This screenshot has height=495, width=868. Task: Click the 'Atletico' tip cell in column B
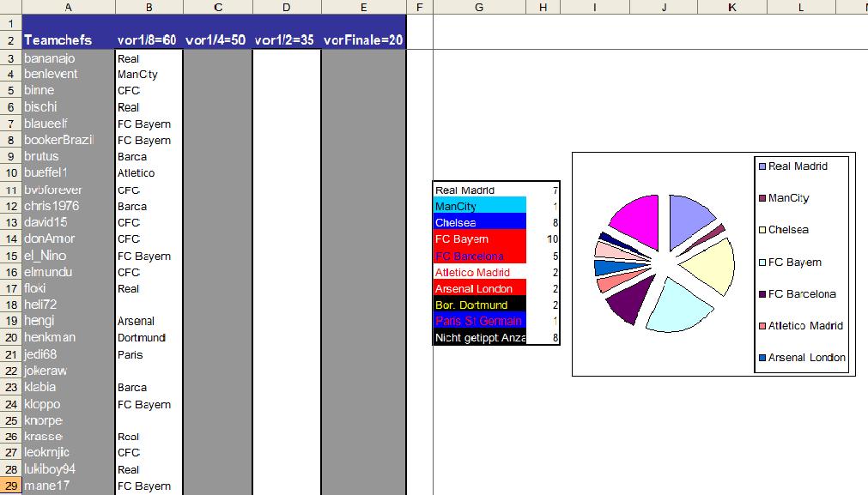149,173
